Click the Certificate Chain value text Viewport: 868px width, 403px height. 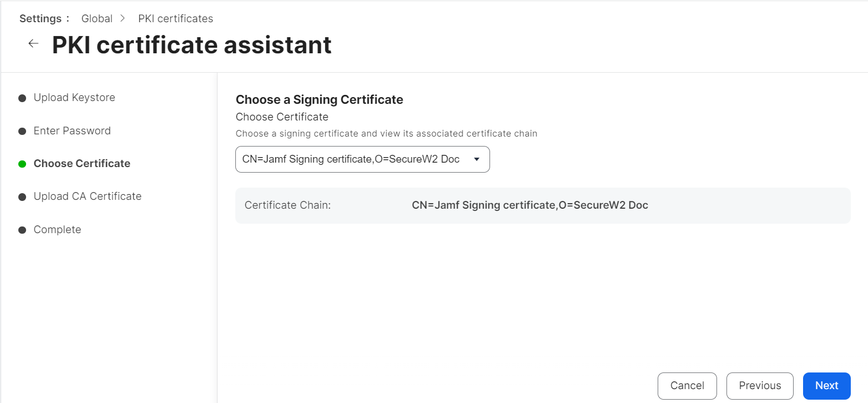pyautogui.click(x=529, y=205)
